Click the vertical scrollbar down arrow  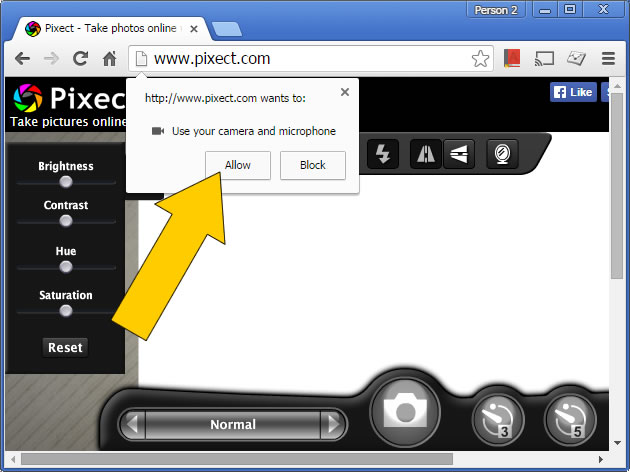pyautogui.click(x=617, y=443)
